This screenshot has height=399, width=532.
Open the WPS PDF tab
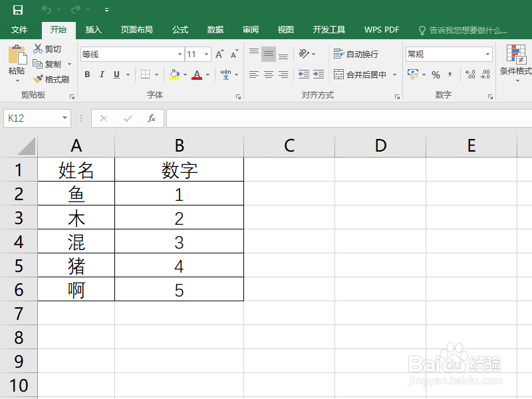point(382,30)
